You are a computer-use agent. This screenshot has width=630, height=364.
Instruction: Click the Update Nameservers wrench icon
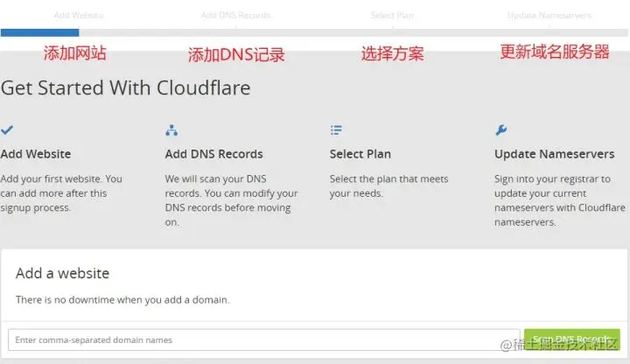coord(501,129)
